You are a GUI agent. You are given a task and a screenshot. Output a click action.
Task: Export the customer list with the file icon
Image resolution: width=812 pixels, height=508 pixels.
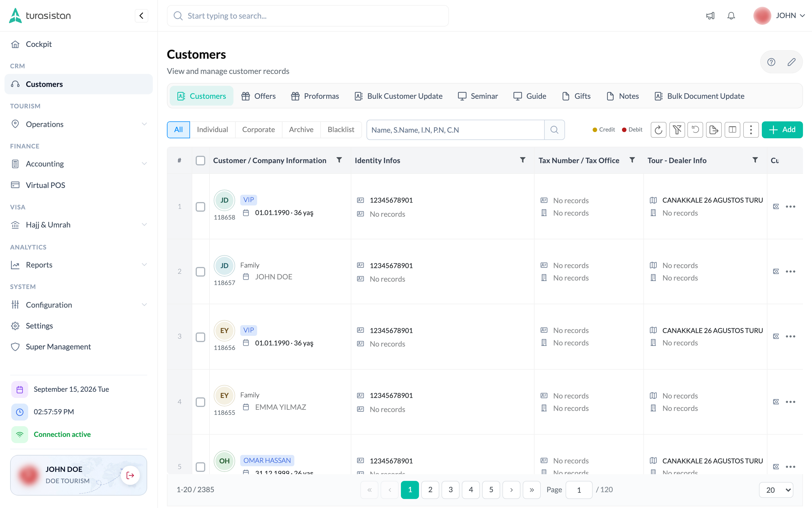714,130
